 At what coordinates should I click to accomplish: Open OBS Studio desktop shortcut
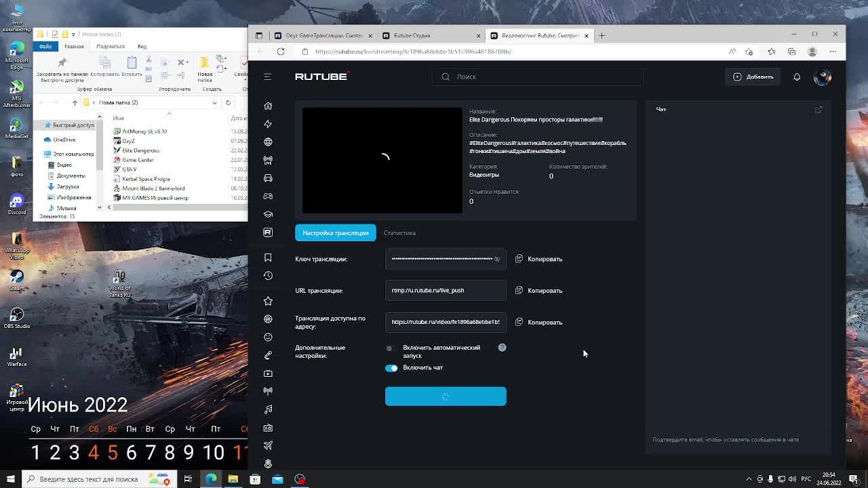tap(17, 317)
